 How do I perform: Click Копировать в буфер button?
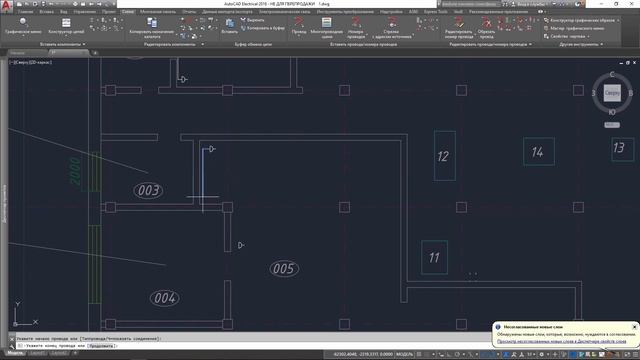tap(262, 28)
